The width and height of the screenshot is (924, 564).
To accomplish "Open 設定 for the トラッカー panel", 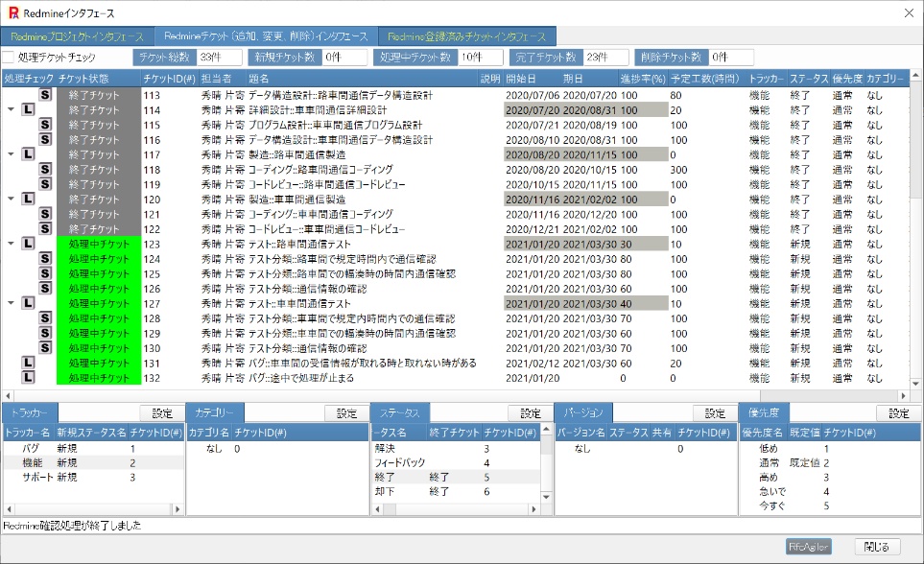I will tap(162, 413).
